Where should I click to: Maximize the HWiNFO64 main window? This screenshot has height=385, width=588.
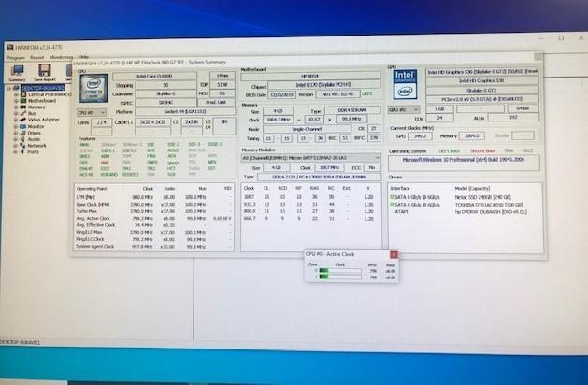tap(561, 38)
